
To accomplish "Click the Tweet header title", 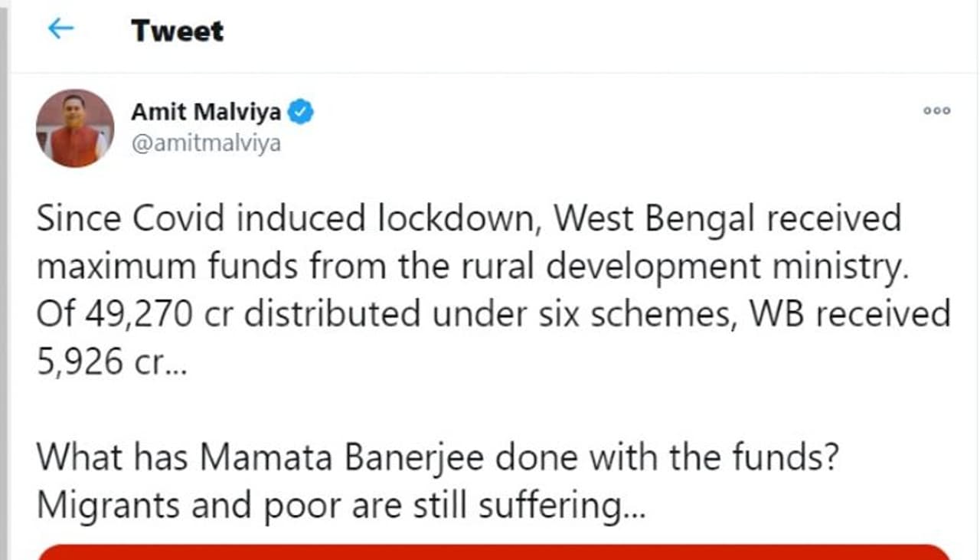I will [177, 31].
